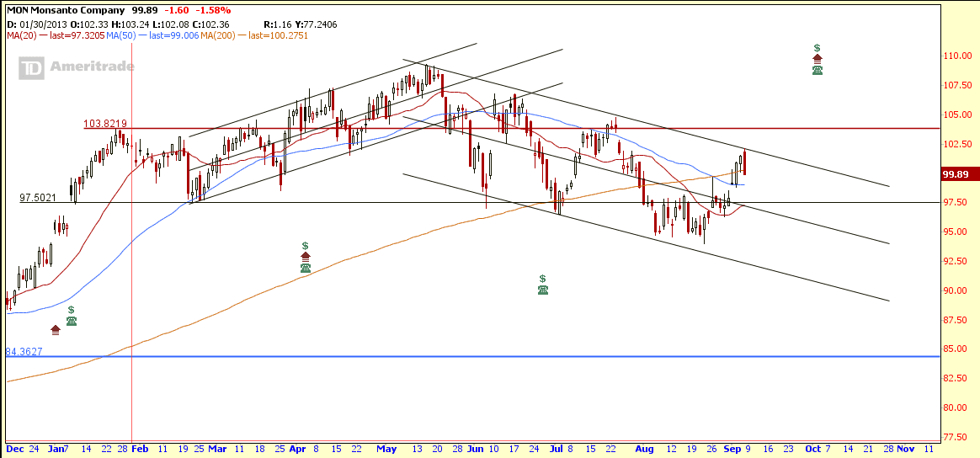Screen dimensions: 980x458
Task: Click the Jan label on the date axis
Action: click(x=55, y=449)
